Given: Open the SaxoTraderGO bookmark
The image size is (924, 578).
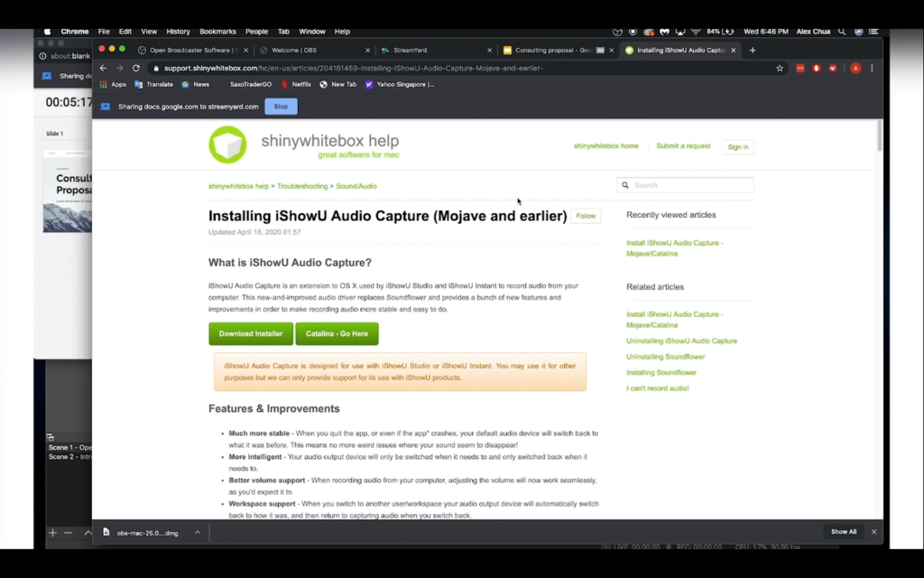Looking at the screenshot, I should [251, 84].
